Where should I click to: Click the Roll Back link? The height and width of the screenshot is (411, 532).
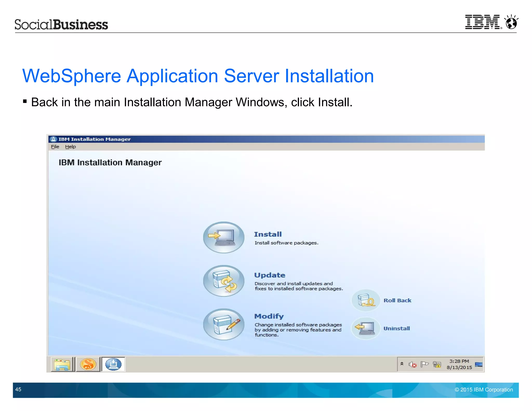click(x=397, y=300)
